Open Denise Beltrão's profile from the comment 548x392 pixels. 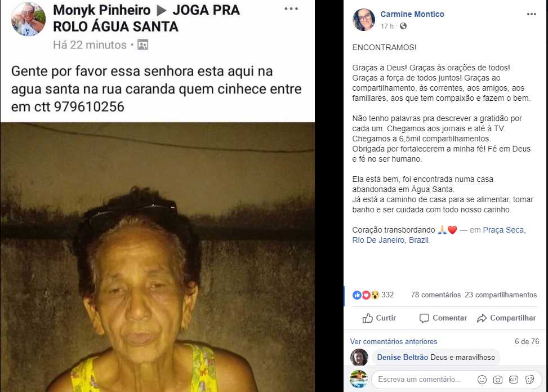[x=402, y=358]
